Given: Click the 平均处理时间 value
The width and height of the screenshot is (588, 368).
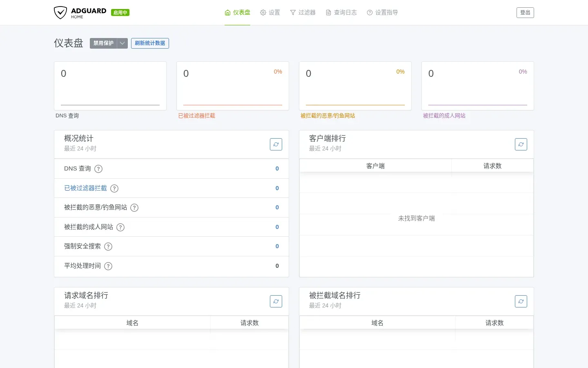Looking at the screenshot, I should pos(277,266).
